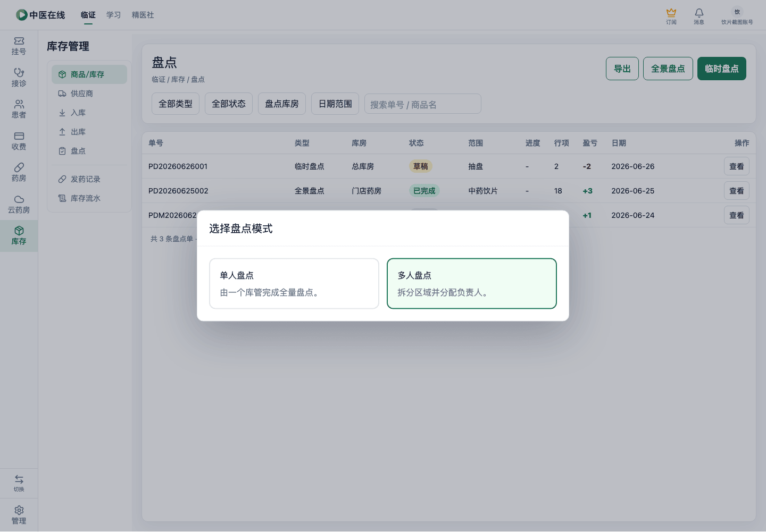This screenshot has width=766, height=532.
Task: Click the 盈亏 column header
Action: (590, 143)
